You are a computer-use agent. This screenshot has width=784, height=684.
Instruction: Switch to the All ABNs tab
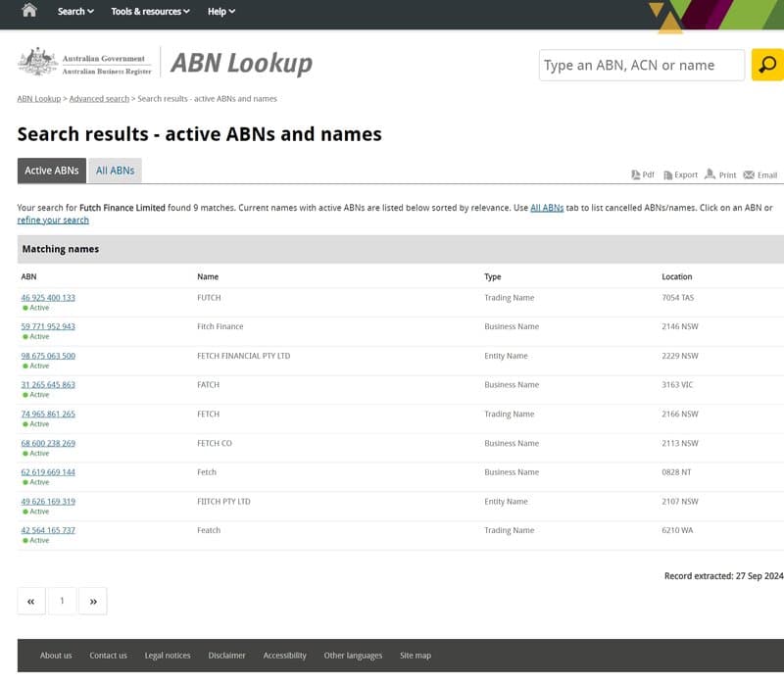click(x=115, y=171)
